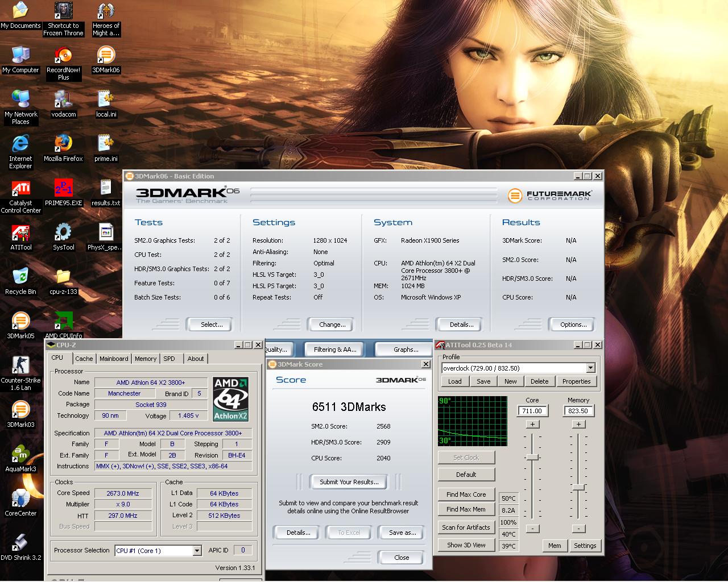The height and width of the screenshot is (582, 728).
Task: Select the SPD tab in CPU-Z
Action: [169, 359]
